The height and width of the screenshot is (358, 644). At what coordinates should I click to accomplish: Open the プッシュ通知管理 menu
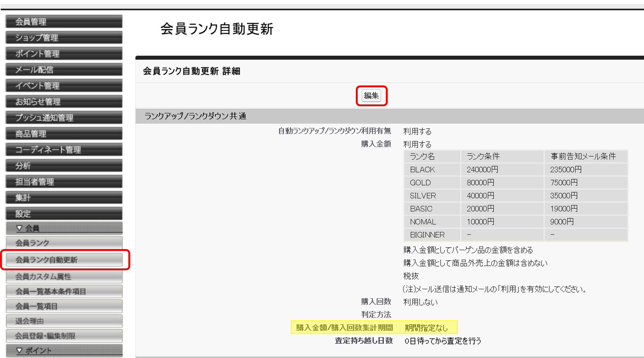pyautogui.click(x=64, y=117)
